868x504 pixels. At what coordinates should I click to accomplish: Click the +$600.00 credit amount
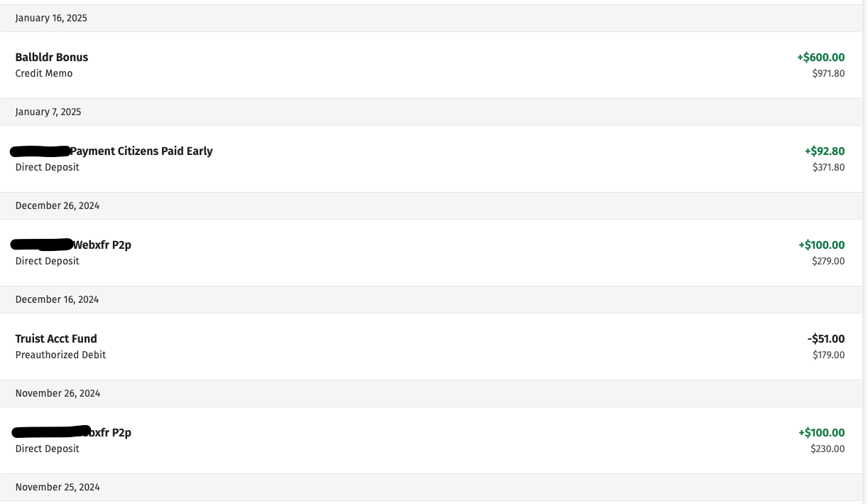[x=820, y=58]
